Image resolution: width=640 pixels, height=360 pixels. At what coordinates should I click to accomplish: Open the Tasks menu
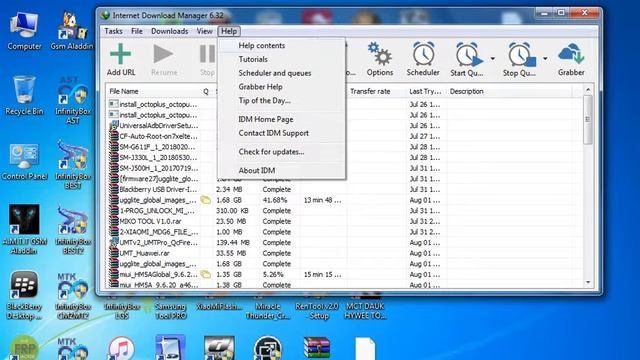pyautogui.click(x=113, y=31)
